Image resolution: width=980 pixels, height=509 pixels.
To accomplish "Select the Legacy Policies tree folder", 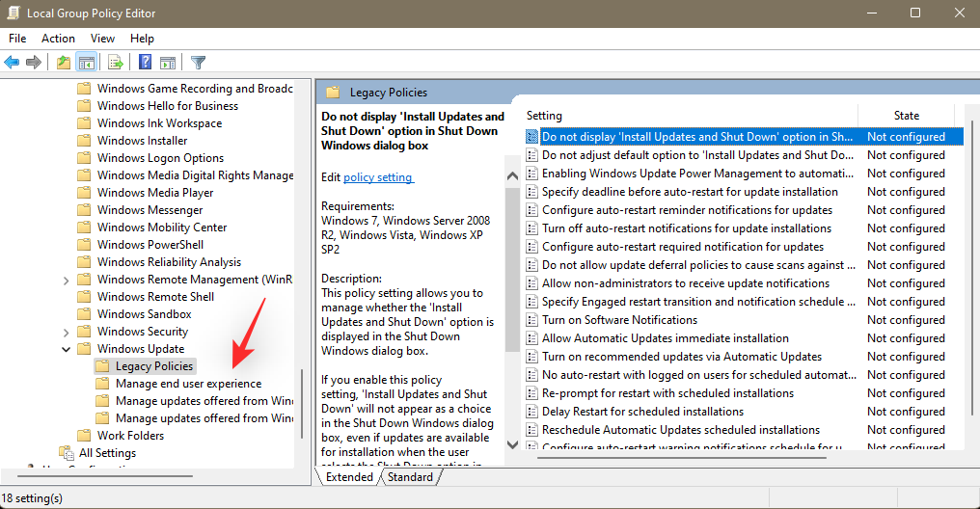I will click(x=153, y=366).
